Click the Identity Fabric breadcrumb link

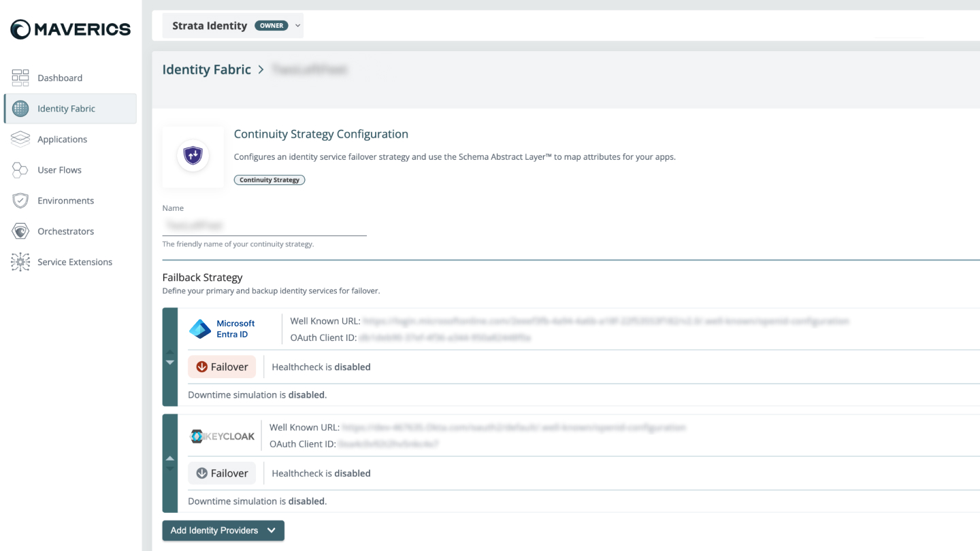(206, 69)
